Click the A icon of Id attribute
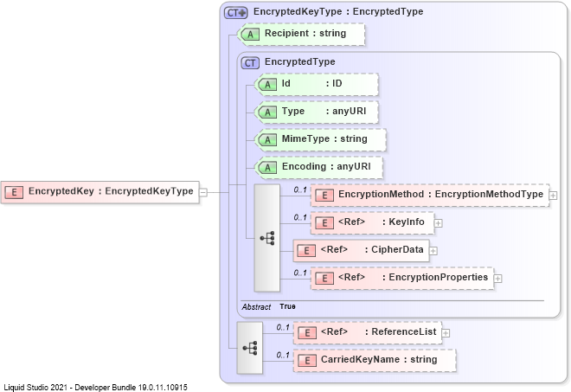The width and height of the screenshot is (571, 392). coord(267,85)
